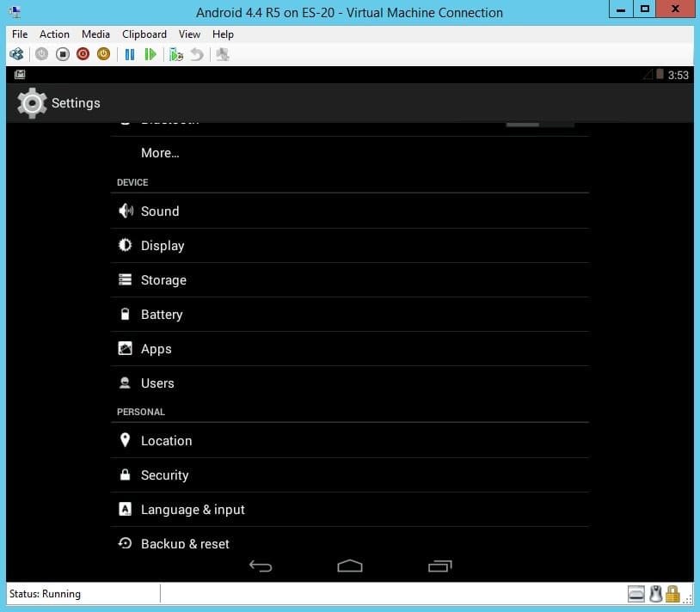Tap the Android Home navigation button
Image resolution: width=700 pixels, height=612 pixels.
350,566
